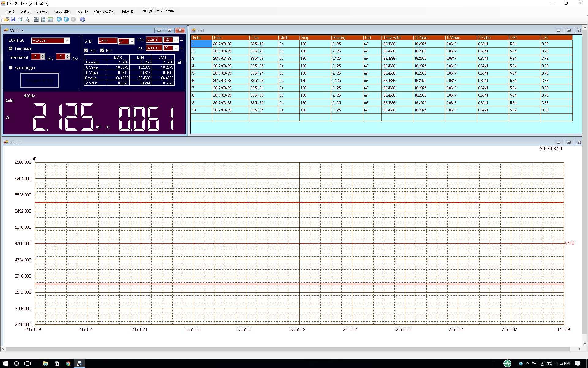Screen dimensions: 588x368
Task: Click the LSL 3760.0 input field
Action: tap(154, 48)
